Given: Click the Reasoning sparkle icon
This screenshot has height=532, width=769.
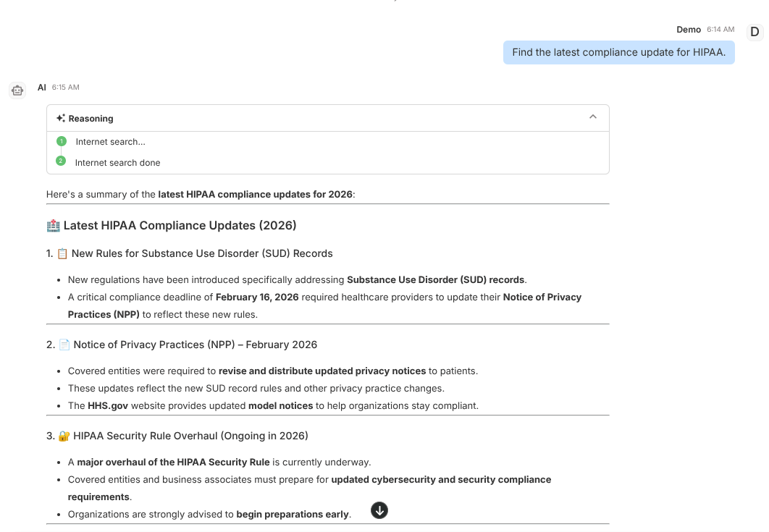Looking at the screenshot, I should click(61, 118).
